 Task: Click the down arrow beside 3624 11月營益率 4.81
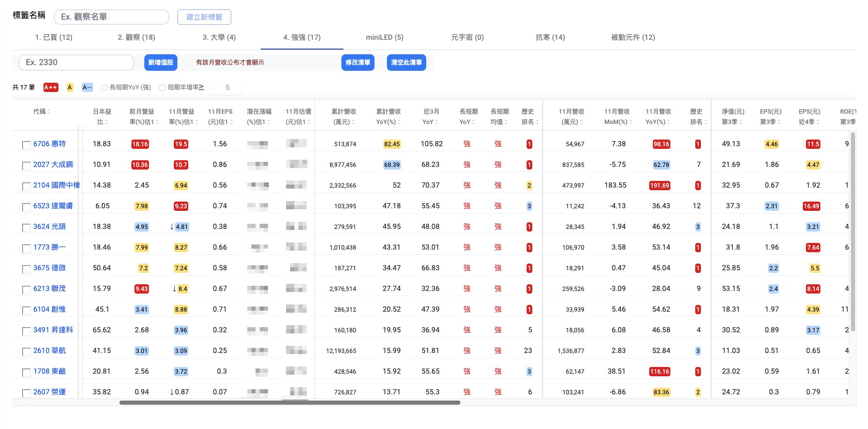pyautogui.click(x=172, y=226)
